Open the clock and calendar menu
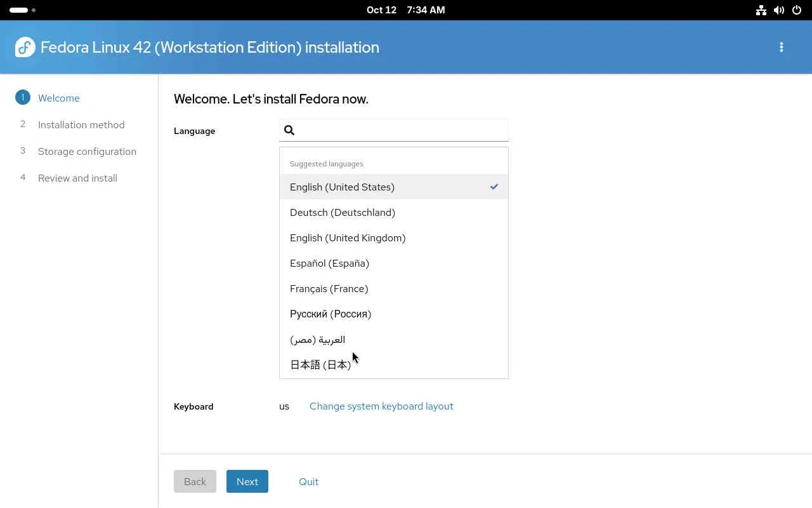Screen dimensions: 812x508 (405, 10)
